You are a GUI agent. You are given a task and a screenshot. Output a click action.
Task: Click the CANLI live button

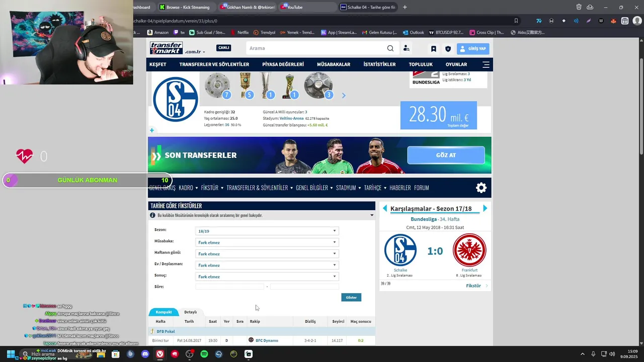tap(224, 48)
